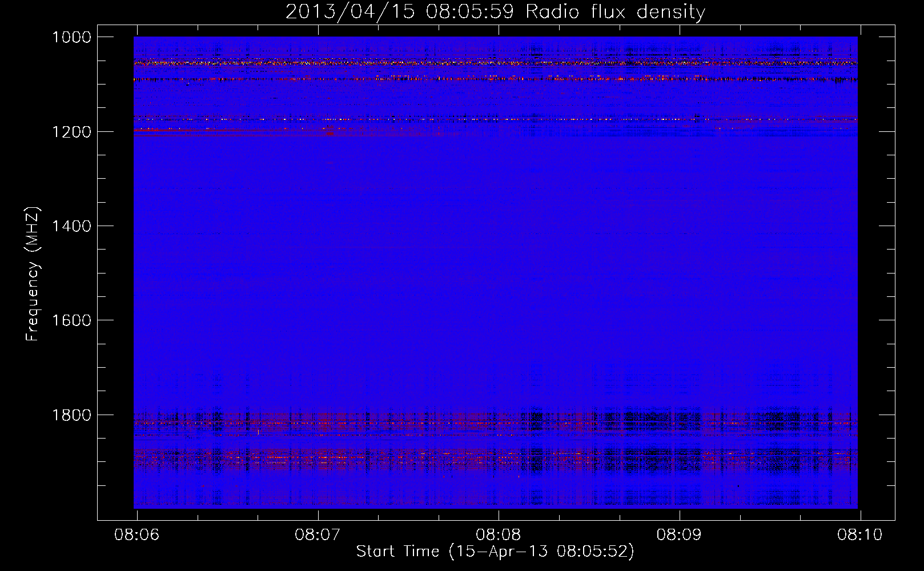Click the 1800 frequency tick label
The height and width of the screenshot is (571, 924).
71,415
